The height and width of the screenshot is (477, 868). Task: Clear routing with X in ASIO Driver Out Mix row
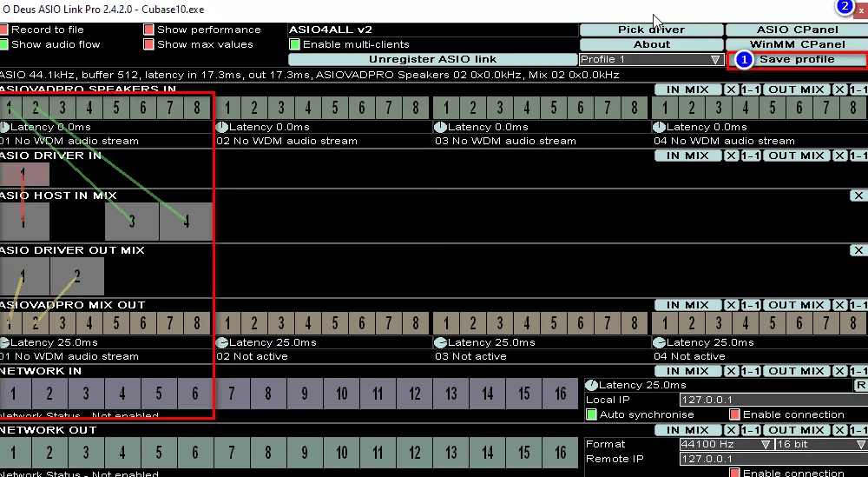pos(858,250)
